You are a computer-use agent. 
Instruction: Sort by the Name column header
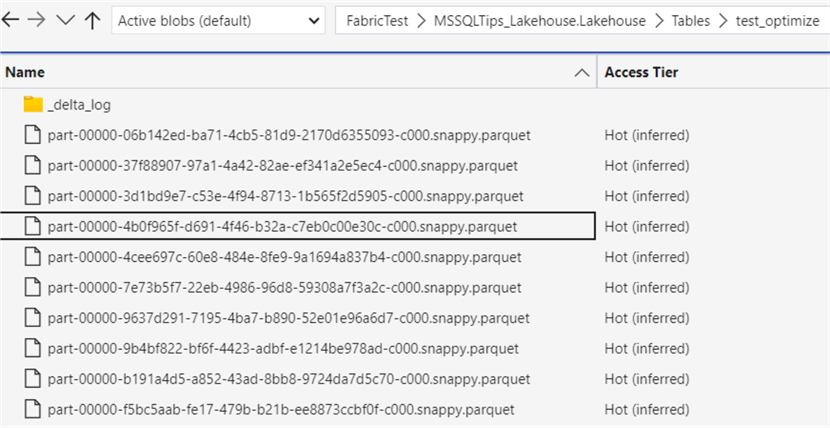[25, 72]
